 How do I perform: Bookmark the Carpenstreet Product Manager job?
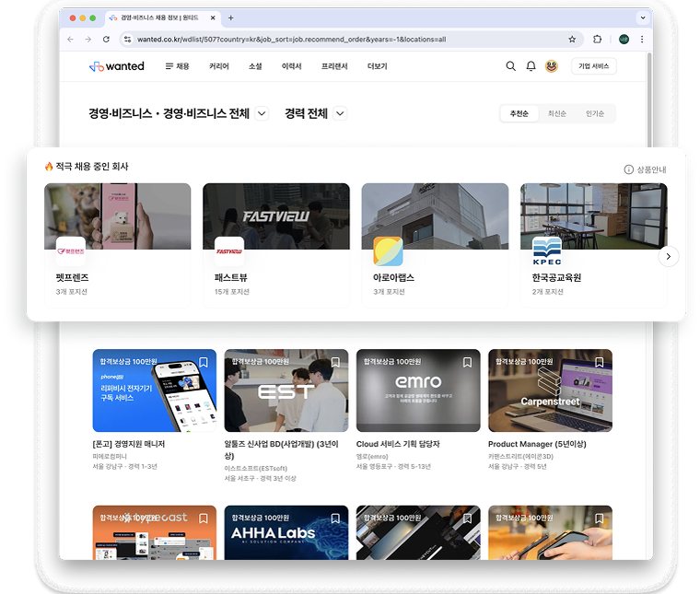(599, 362)
